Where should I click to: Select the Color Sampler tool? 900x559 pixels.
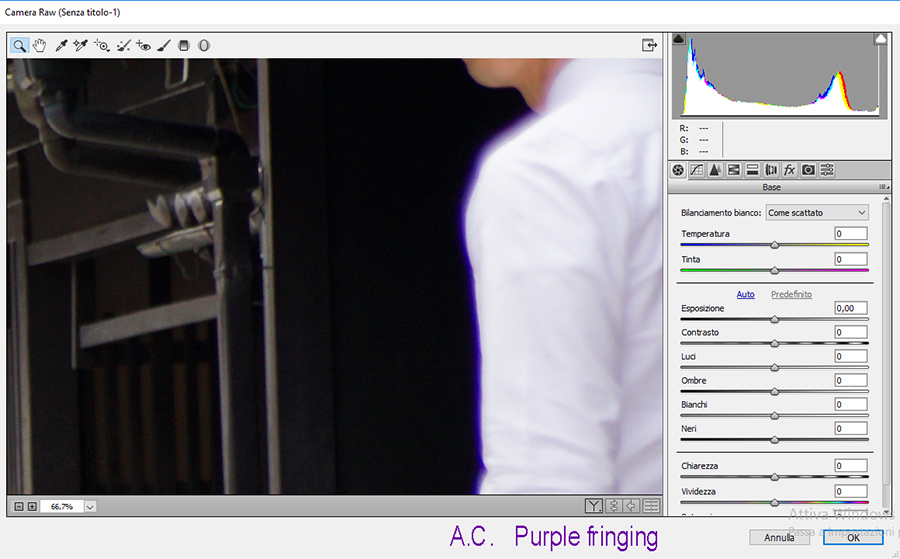point(80,45)
